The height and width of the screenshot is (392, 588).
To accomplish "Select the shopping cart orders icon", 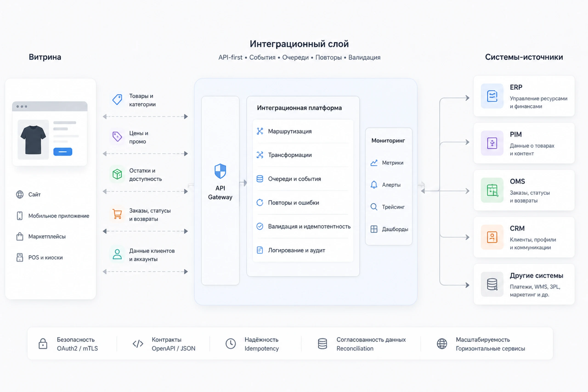I will click(x=117, y=214).
